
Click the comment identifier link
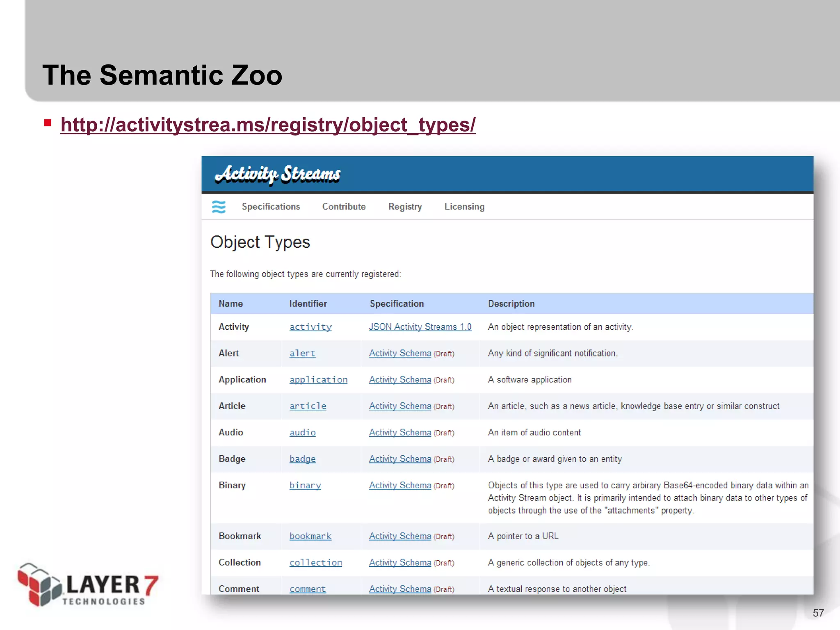click(x=308, y=589)
